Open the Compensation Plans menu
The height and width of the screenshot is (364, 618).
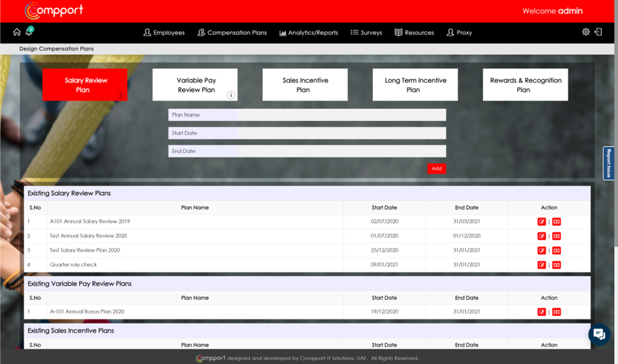pyautogui.click(x=232, y=33)
